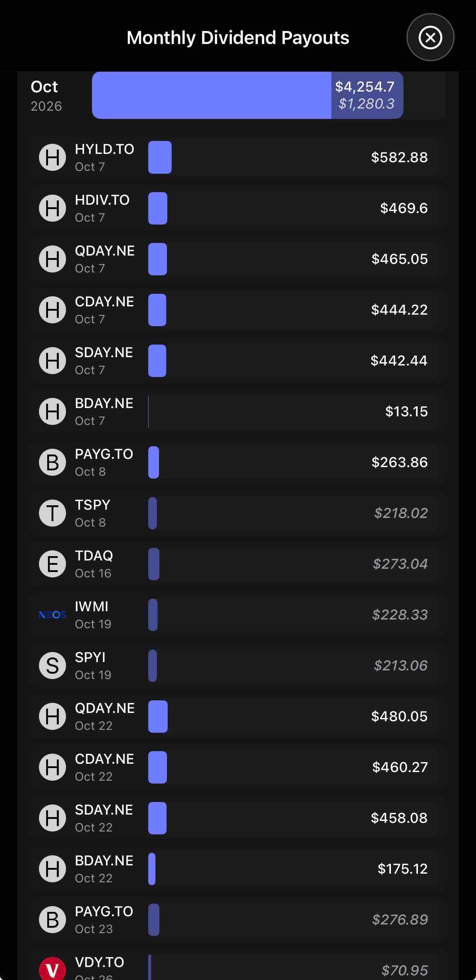Tap the $458.08 SDAY.NE Oct 22 amount
The image size is (476, 980).
click(x=399, y=818)
